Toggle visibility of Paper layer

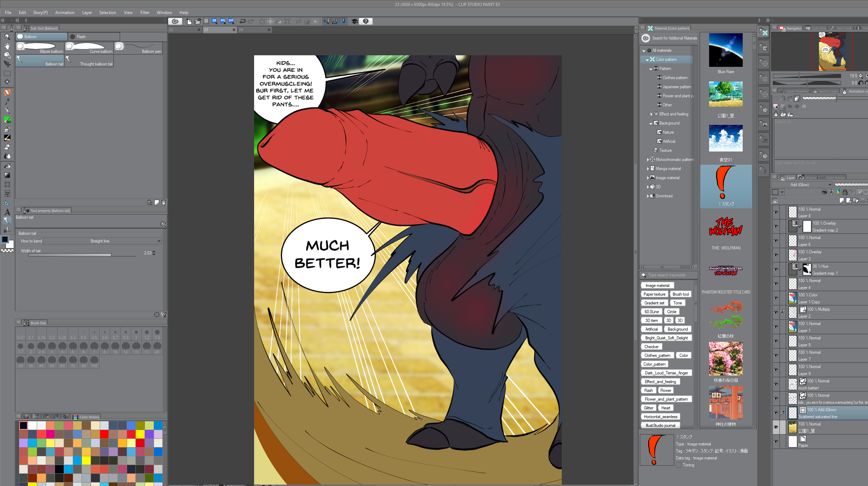[776, 442]
